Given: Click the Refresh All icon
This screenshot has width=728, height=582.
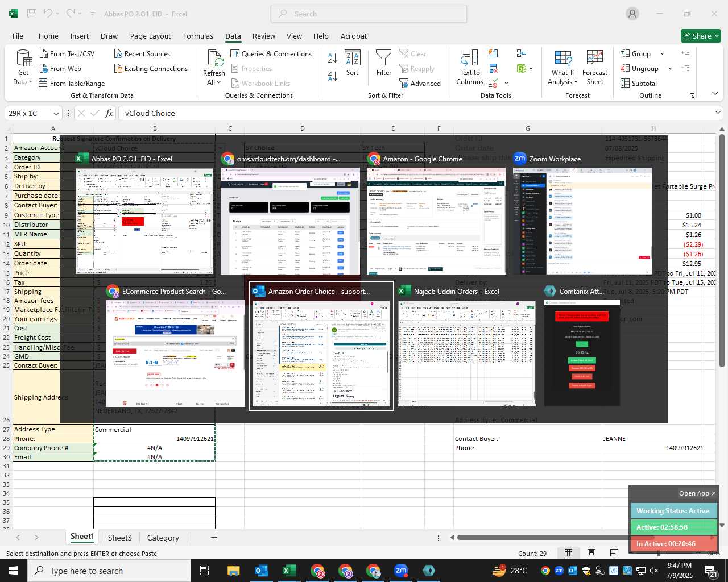Looking at the screenshot, I should point(214,59).
